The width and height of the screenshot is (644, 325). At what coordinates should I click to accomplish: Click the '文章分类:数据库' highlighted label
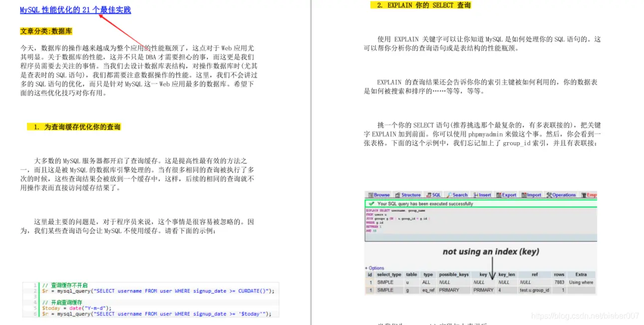46,31
